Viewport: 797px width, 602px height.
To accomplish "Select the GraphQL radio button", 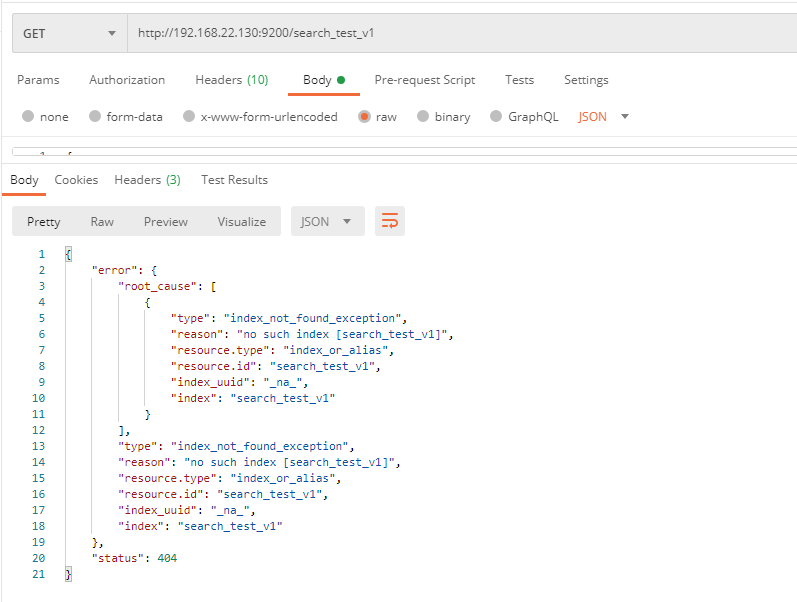I will [x=496, y=116].
